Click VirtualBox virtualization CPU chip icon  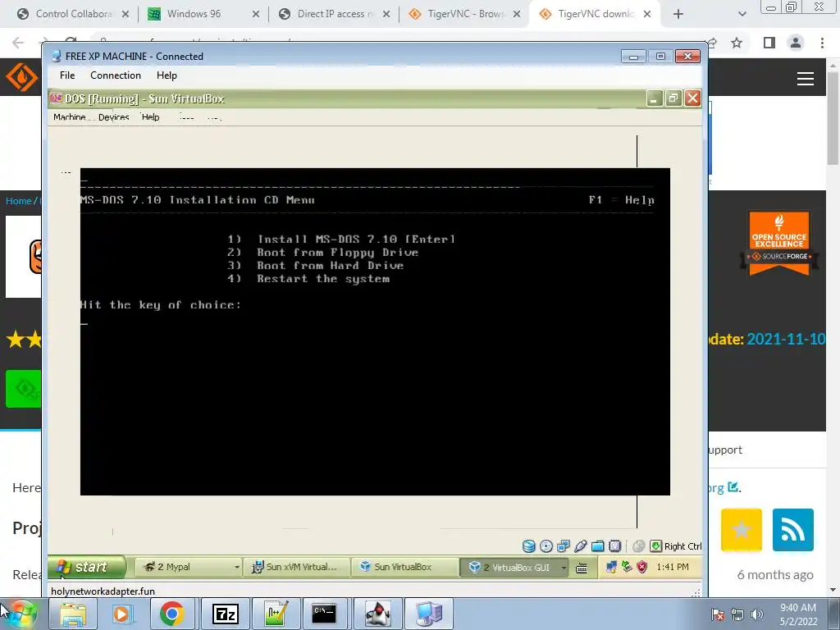(615, 546)
